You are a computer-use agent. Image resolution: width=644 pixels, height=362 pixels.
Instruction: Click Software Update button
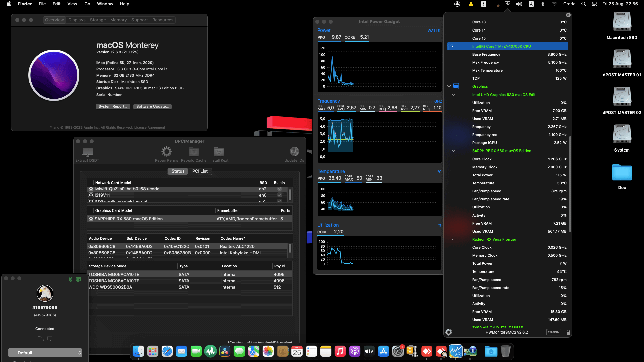point(152,106)
